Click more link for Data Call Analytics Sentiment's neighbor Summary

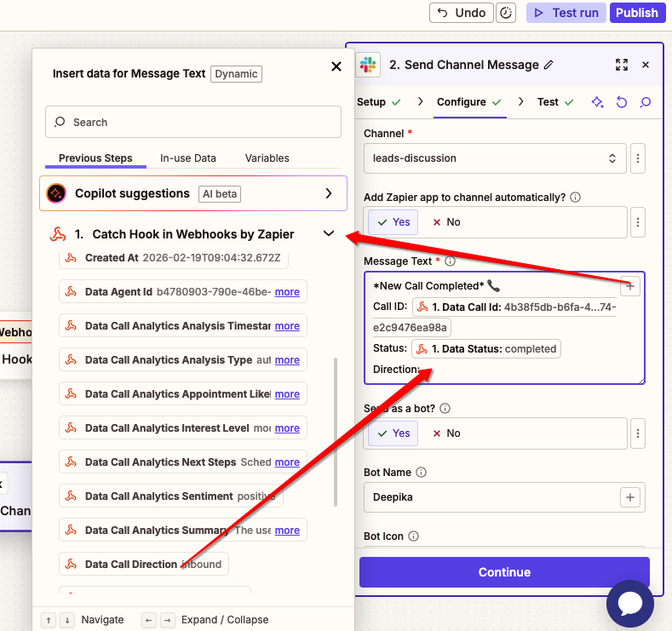tap(287, 531)
